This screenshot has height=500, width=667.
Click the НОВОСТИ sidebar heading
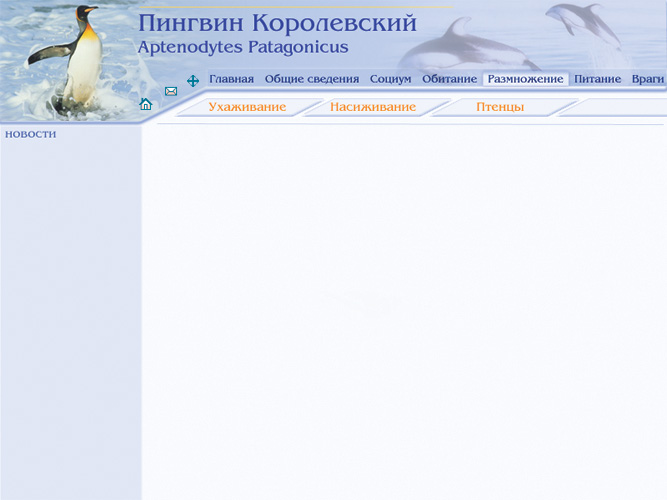click(x=31, y=134)
